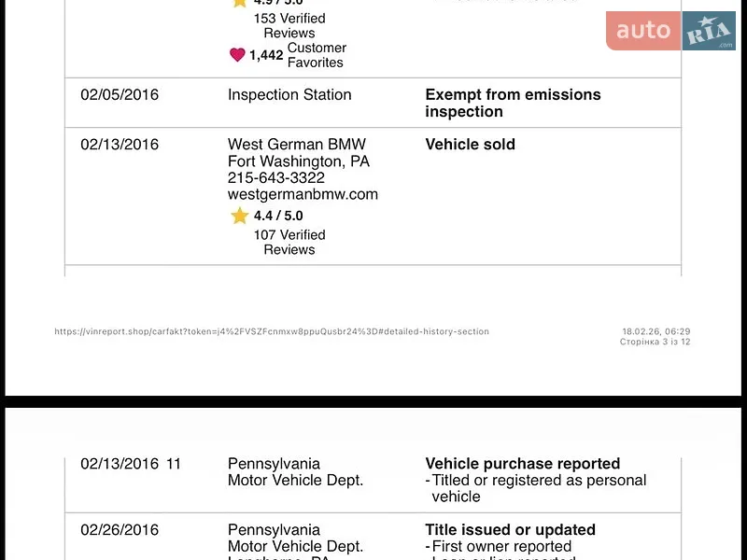
Task: Open the vinreport.shop URL in the footer
Action: point(272,331)
